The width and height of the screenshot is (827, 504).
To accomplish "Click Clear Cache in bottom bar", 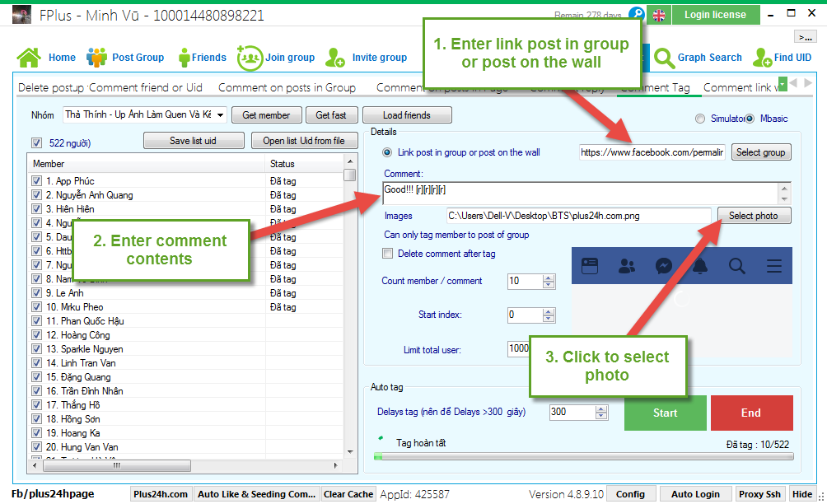I will 348,494.
